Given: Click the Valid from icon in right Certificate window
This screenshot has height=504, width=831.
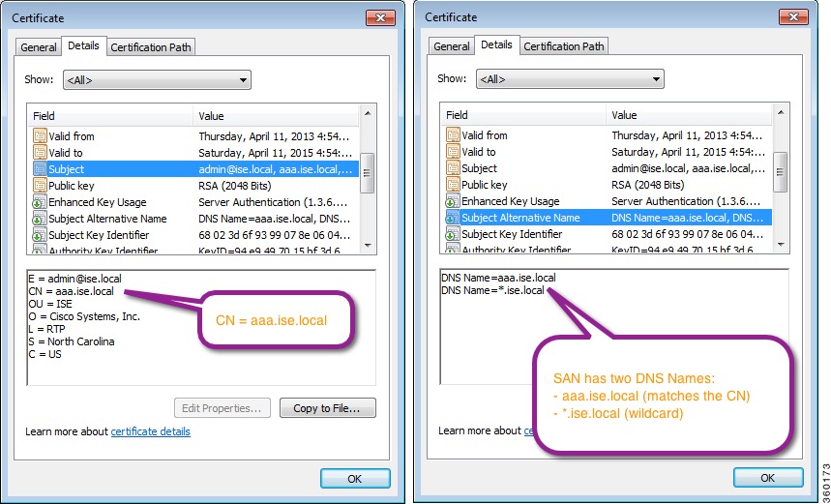Looking at the screenshot, I should [x=453, y=135].
